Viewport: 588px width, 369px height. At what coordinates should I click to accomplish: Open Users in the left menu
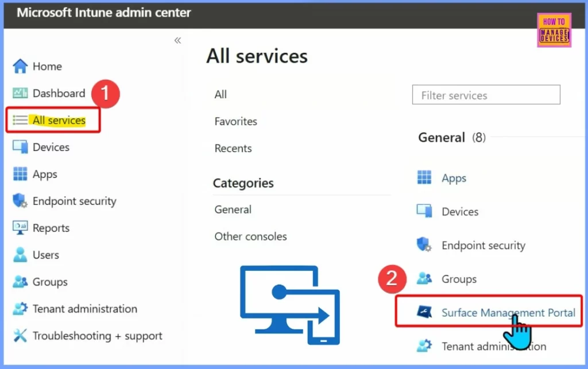46,255
